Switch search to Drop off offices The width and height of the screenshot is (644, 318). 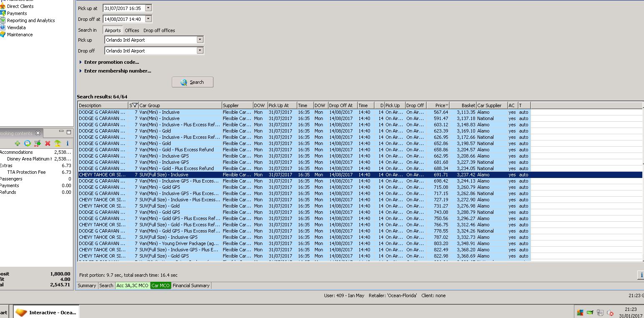pos(159,30)
